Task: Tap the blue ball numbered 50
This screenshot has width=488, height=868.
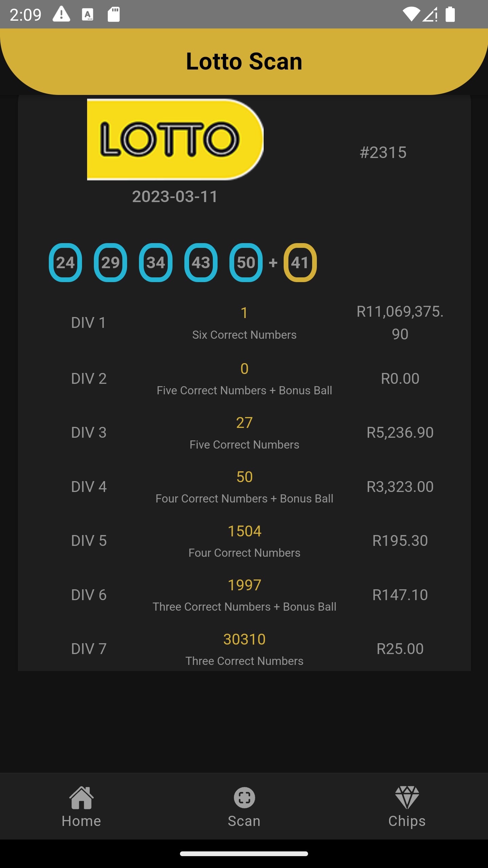Action: click(x=246, y=262)
